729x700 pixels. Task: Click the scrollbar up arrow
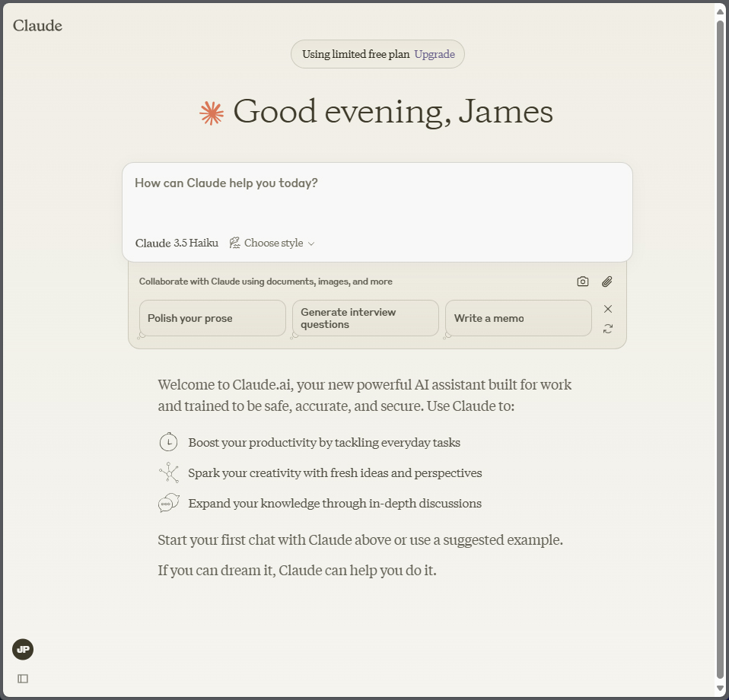(x=720, y=12)
